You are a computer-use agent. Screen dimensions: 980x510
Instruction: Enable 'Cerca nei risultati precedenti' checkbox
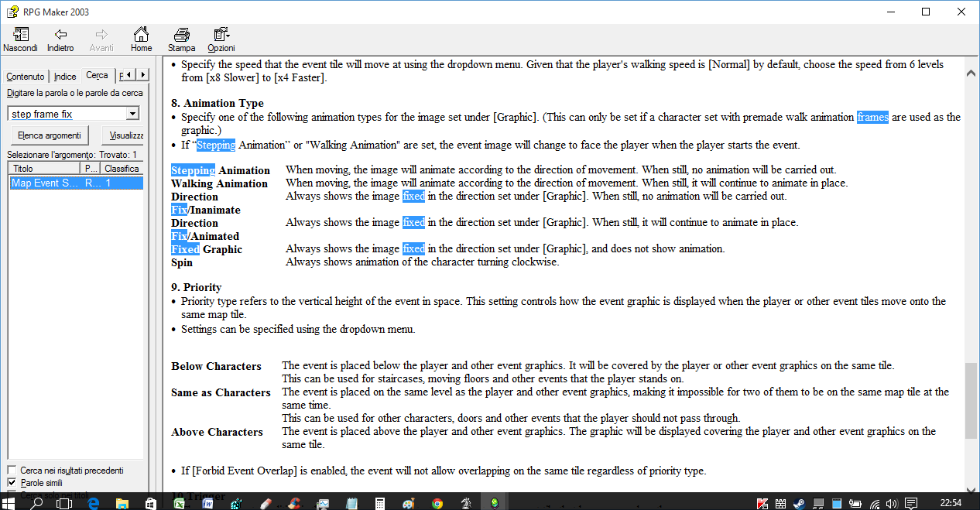click(x=12, y=470)
